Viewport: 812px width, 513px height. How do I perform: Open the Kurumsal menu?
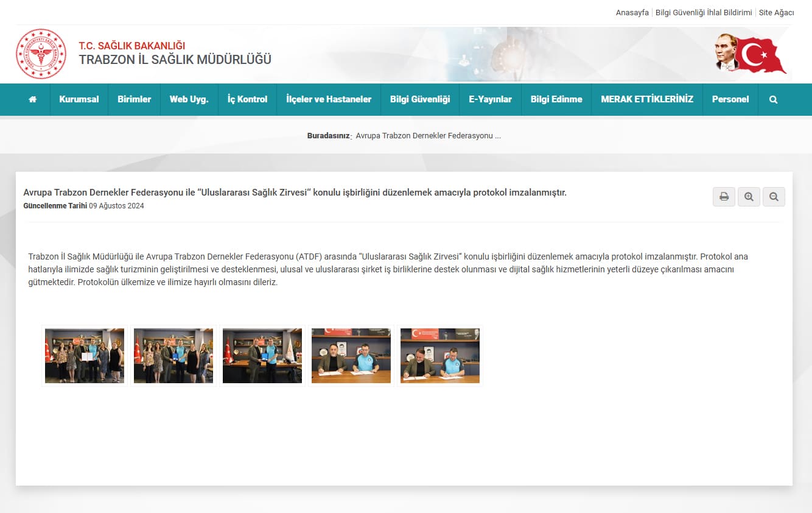pos(79,99)
